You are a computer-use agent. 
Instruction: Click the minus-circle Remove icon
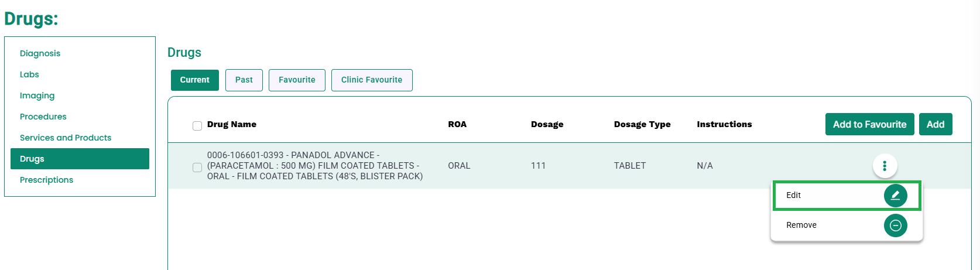895,225
